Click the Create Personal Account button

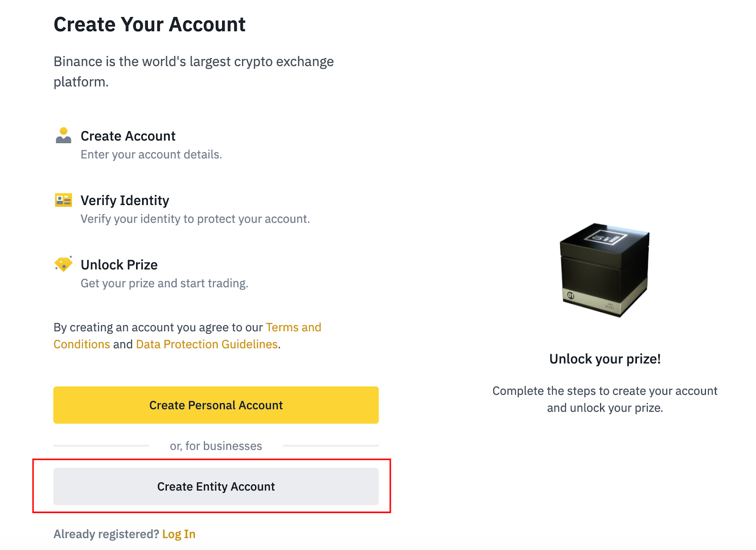pos(216,405)
